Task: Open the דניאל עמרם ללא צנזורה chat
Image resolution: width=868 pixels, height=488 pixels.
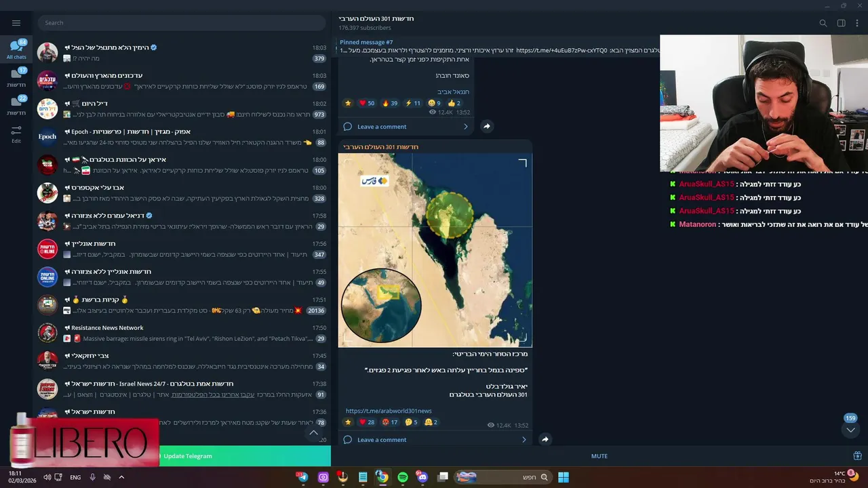Action: tap(182, 221)
